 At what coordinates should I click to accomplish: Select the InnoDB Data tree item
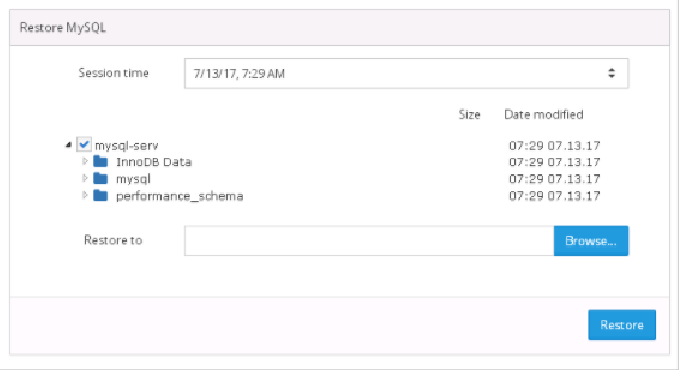[154, 162]
